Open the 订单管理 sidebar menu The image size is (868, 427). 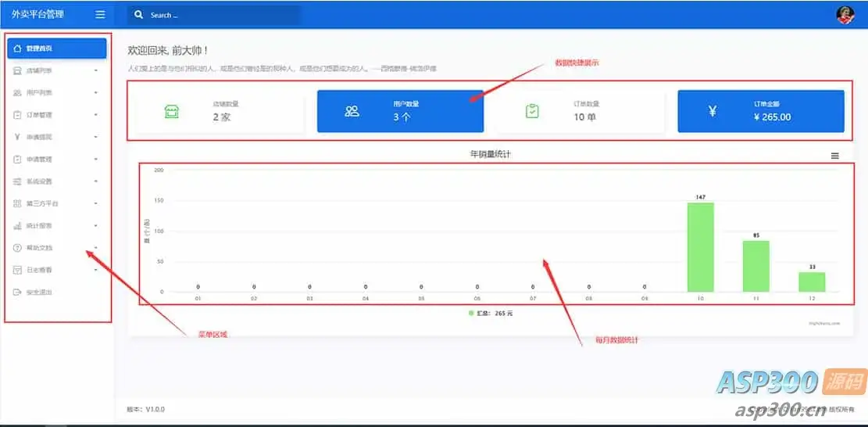57,115
